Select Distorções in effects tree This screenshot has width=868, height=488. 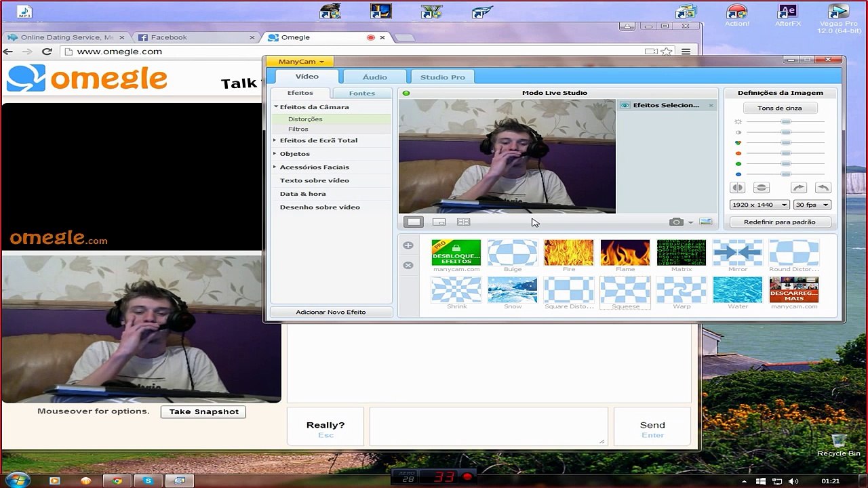[x=305, y=119]
